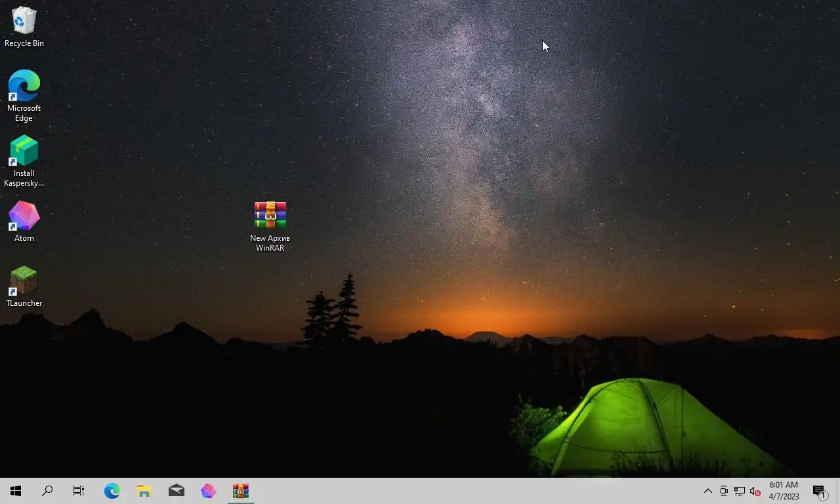The width and height of the screenshot is (840, 504).
Task: Open the clock showing 6:01 AM
Action: [784, 491]
